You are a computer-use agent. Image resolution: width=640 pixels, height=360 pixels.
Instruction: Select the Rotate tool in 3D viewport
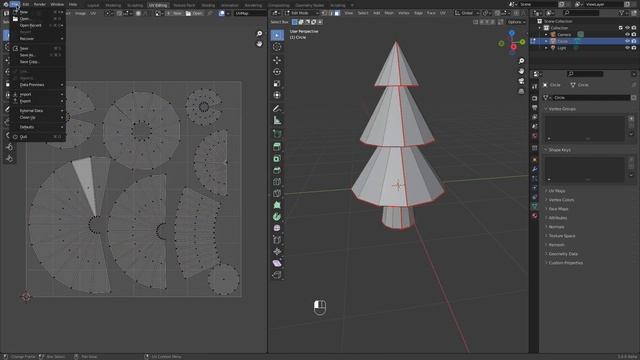point(277,72)
